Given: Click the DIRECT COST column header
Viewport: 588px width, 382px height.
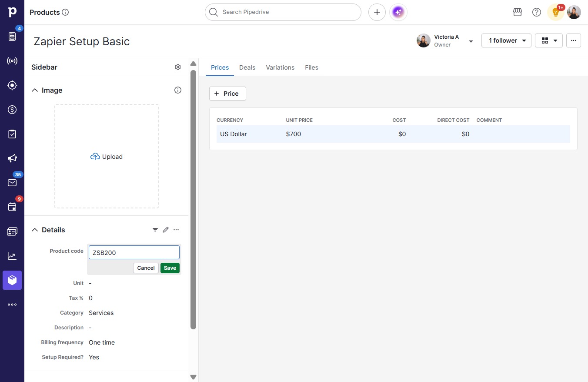Looking at the screenshot, I should pos(453,120).
